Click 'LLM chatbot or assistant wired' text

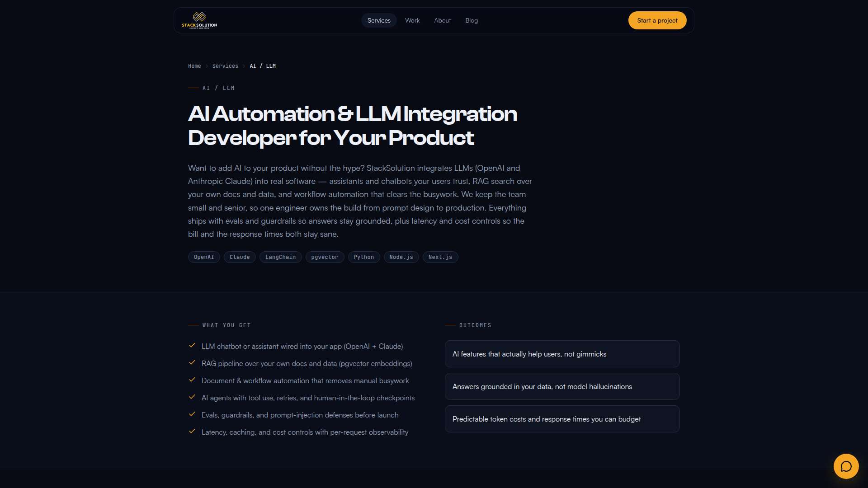pyautogui.click(x=302, y=347)
